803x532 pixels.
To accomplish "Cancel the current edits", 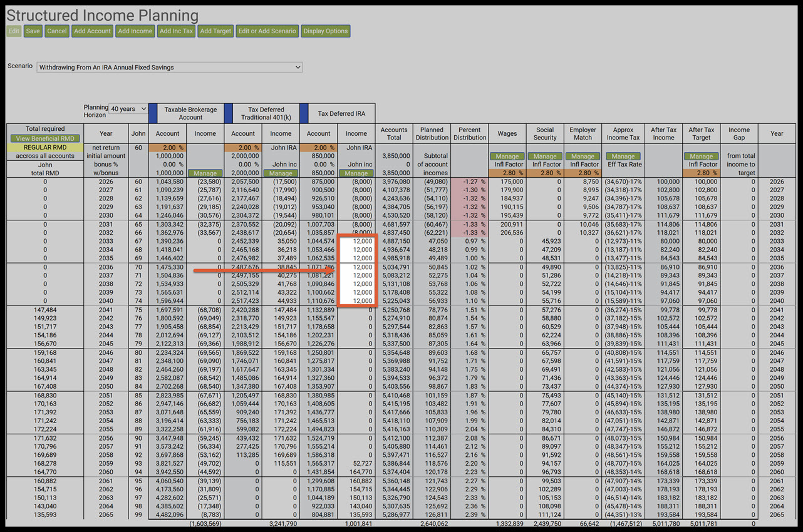I will click(x=57, y=31).
